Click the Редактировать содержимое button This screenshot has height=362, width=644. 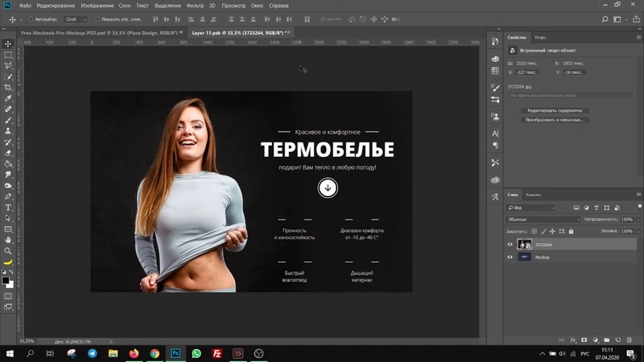(554, 110)
